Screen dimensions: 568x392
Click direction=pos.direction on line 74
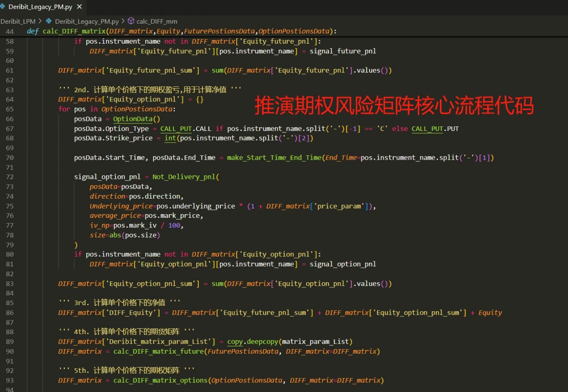click(x=136, y=196)
